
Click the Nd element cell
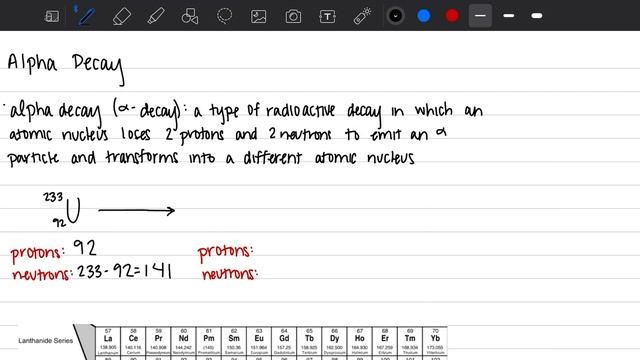click(x=184, y=341)
